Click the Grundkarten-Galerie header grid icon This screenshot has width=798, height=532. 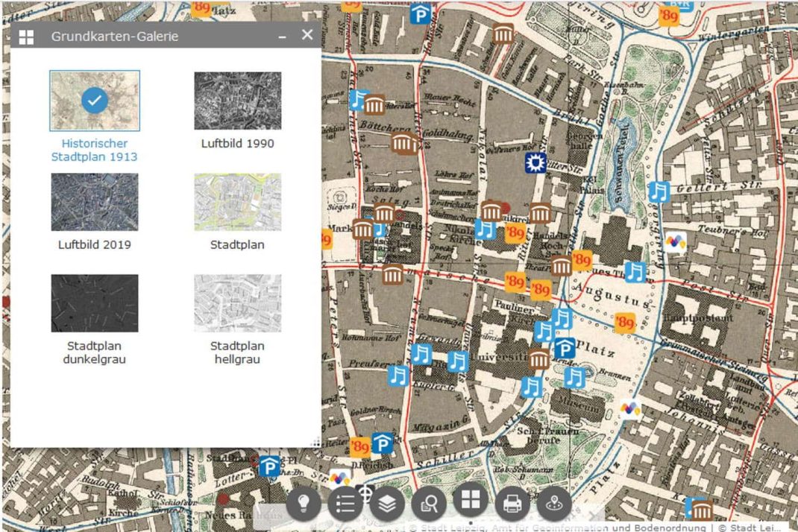[26, 37]
